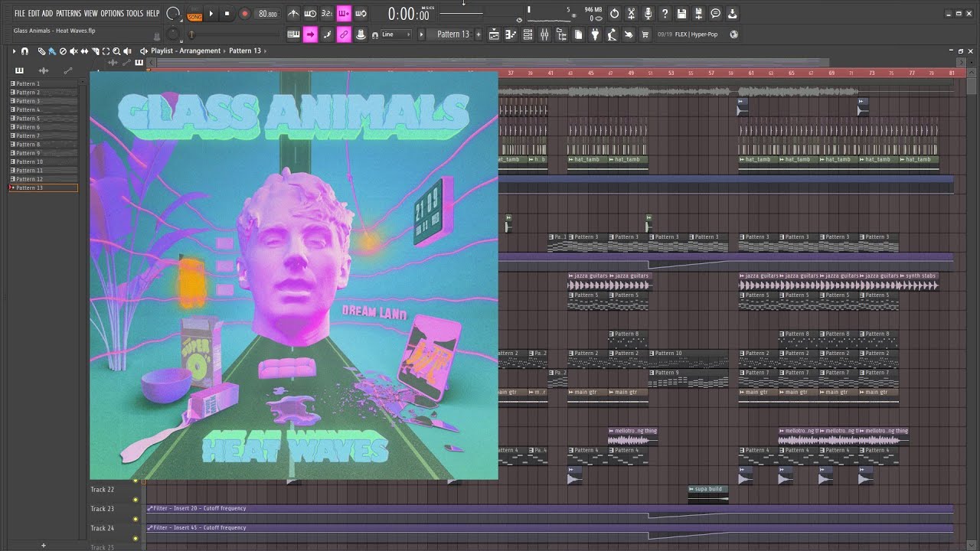
Task: Open the View mixer icon
Action: pos(544,34)
